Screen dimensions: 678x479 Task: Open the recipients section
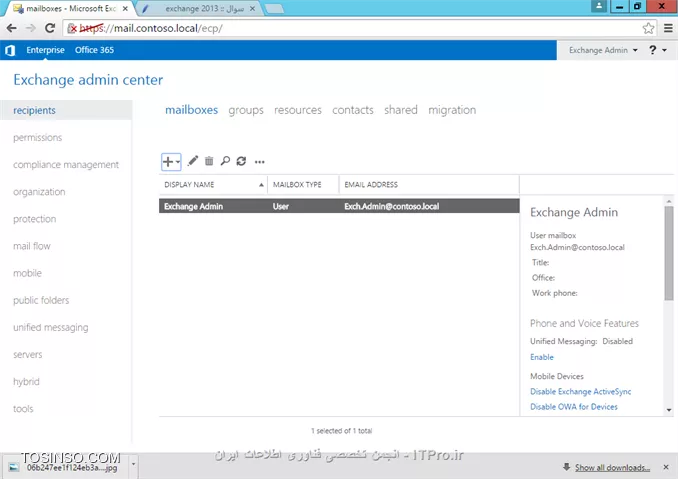point(66,110)
